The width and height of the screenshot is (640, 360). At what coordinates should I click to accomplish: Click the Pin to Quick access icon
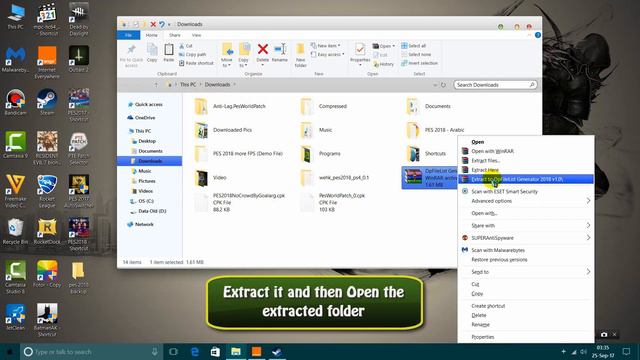(131, 50)
